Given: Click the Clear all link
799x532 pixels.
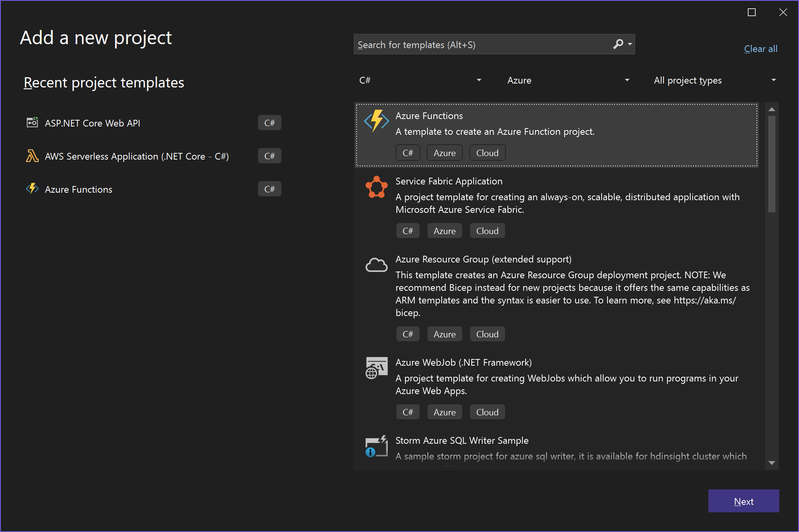Looking at the screenshot, I should [760, 49].
